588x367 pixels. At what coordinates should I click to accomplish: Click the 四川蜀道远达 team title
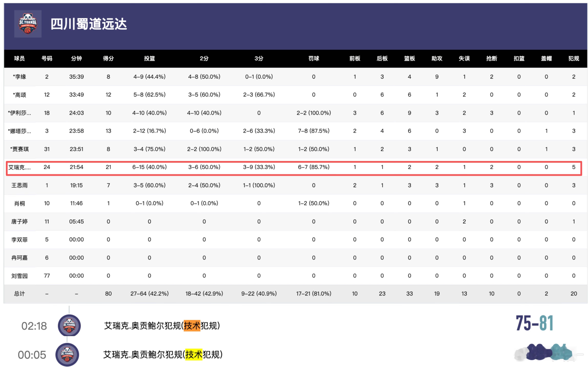point(89,24)
